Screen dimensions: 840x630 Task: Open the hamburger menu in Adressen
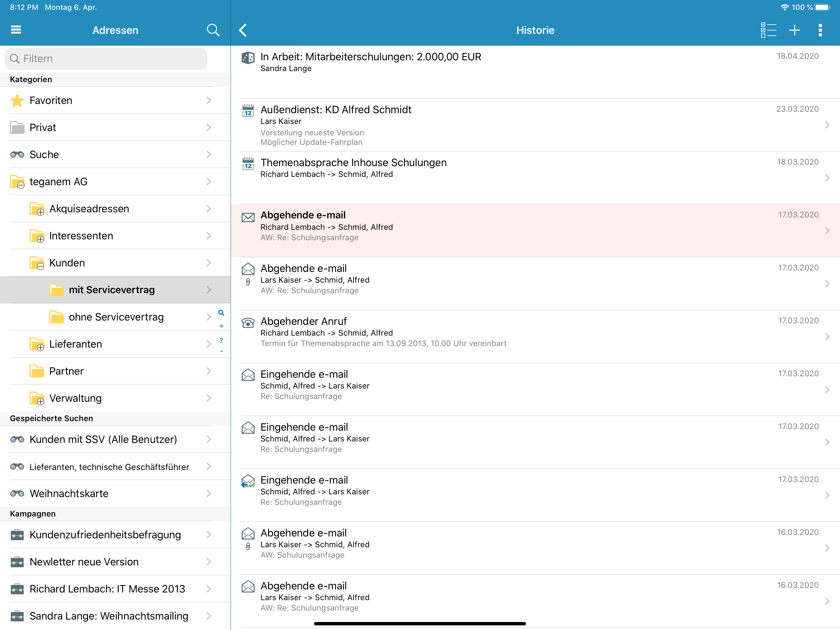16,30
